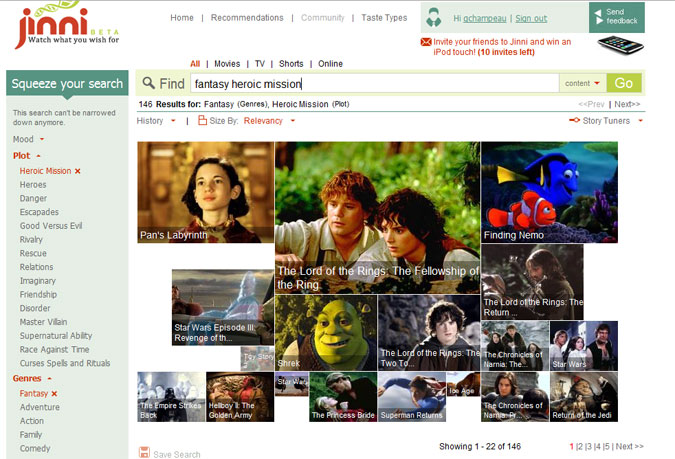This screenshot has width=675, height=459.
Task: Remove the Heroic Mission plot filter
Action: pos(78,171)
